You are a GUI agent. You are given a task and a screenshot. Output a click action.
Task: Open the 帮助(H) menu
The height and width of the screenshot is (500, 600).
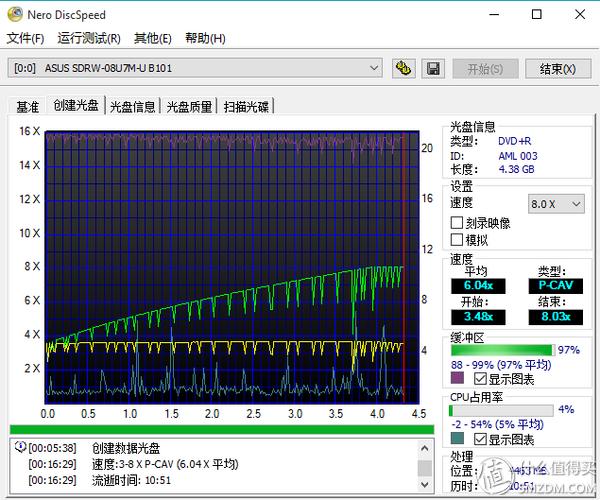(205, 39)
